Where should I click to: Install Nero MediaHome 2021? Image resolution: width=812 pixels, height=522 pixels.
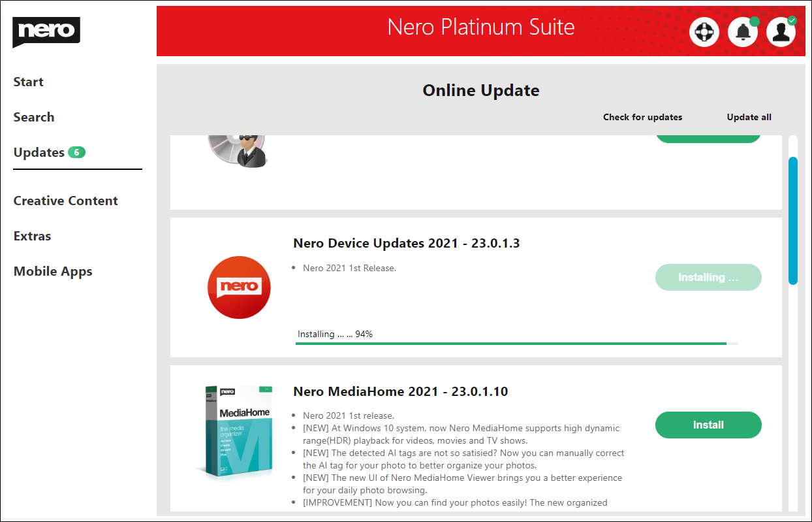(708, 425)
